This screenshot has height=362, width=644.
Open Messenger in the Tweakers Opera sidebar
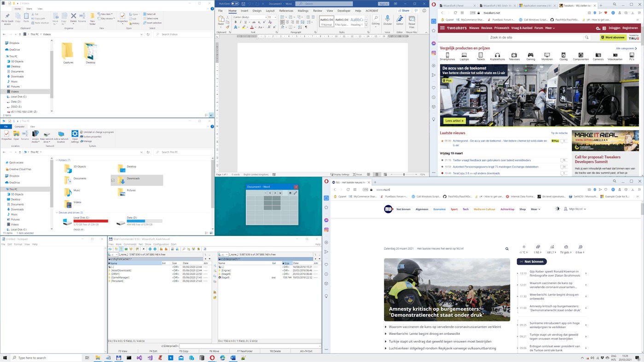pos(434,43)
